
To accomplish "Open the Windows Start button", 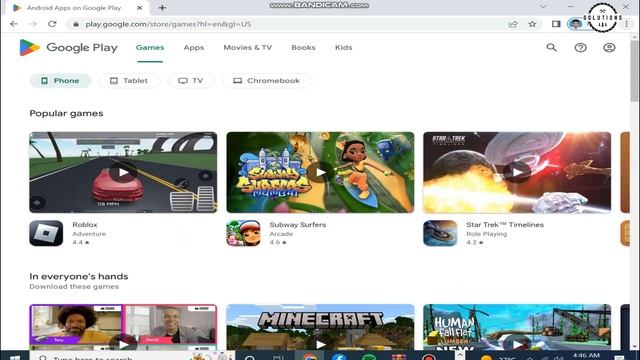I will (x=15, y=358).
